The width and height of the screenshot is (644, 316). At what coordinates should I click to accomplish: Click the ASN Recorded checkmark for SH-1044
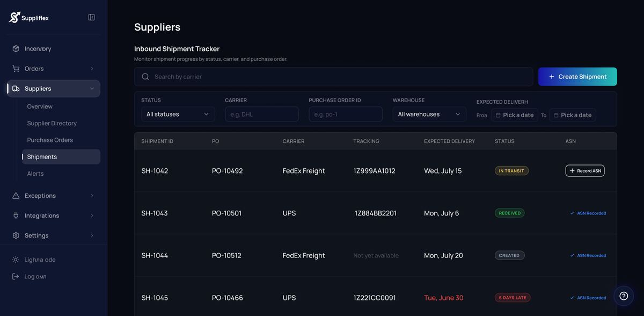(x=572, y=256)
